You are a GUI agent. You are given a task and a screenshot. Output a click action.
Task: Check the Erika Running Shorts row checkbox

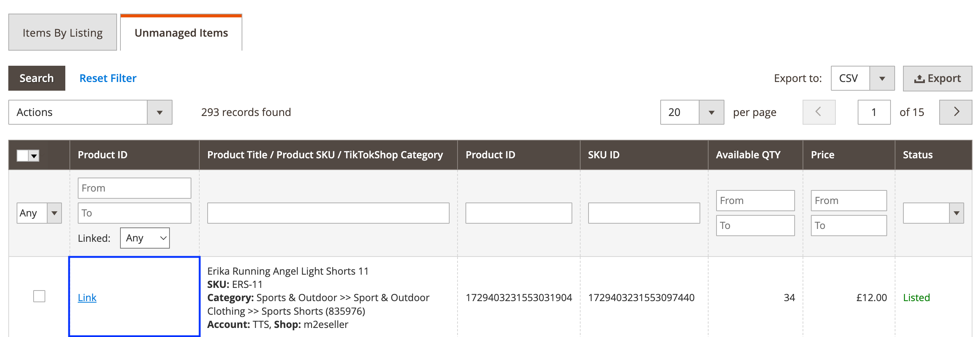[x=39, y=296]
